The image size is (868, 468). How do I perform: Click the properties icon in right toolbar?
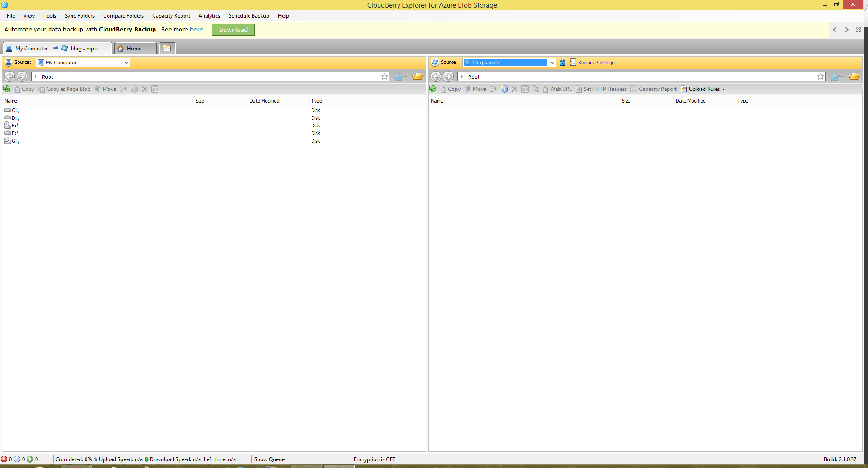pos(525,89)
